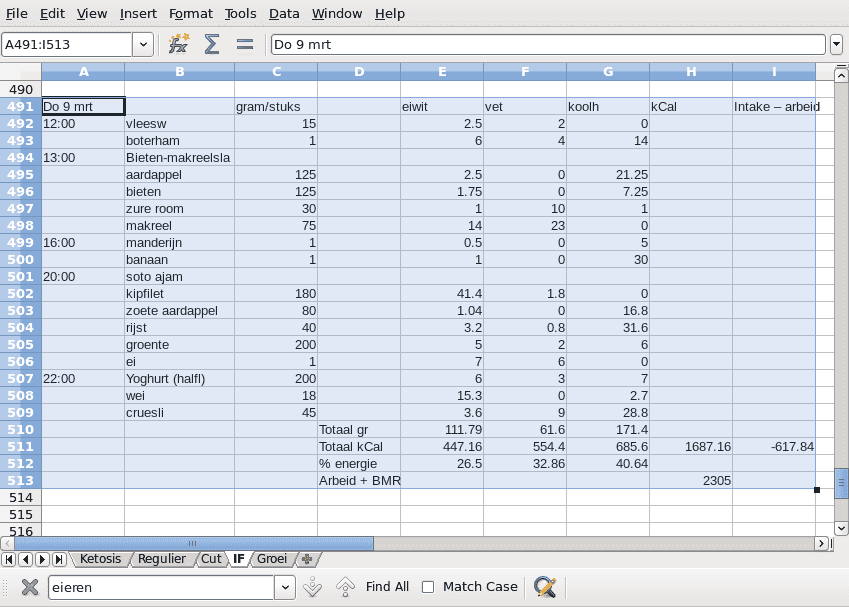Viewport: 849px width, 607px height.
Task: Find previous occurrence with up arrow
Action: tap(345, 587)
